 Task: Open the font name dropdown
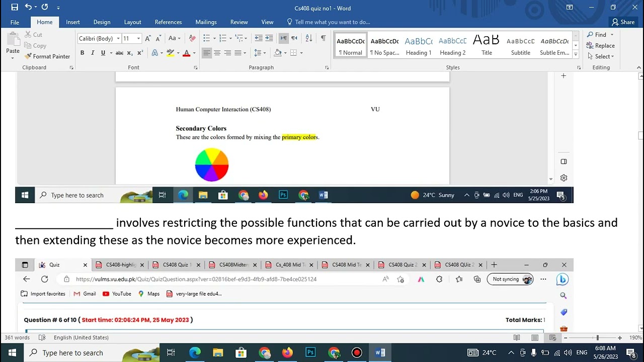coord(118,38)
